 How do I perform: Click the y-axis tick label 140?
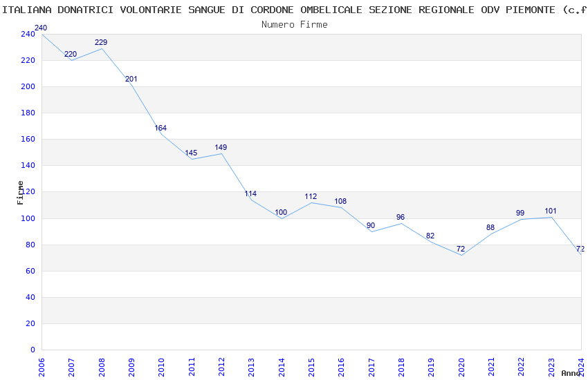tap(28, 165)
